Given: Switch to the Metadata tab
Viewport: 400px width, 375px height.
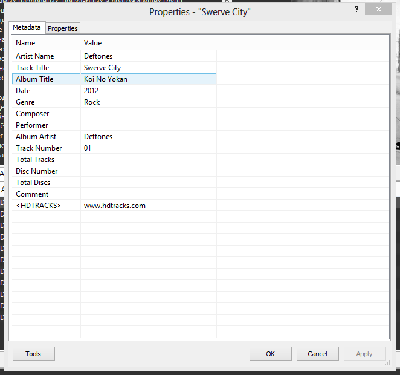Looking at the screenshot, I should coord(26,28).
